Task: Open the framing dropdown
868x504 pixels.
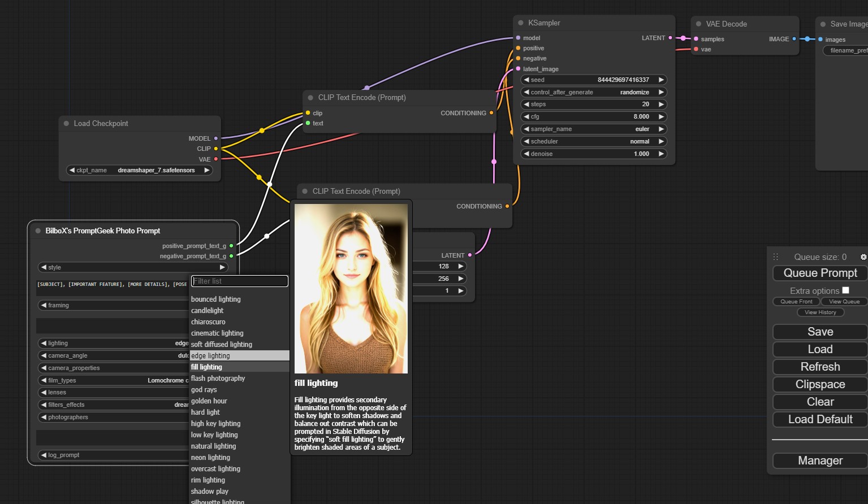Action: pyautogui.click(x=113, y=305)
